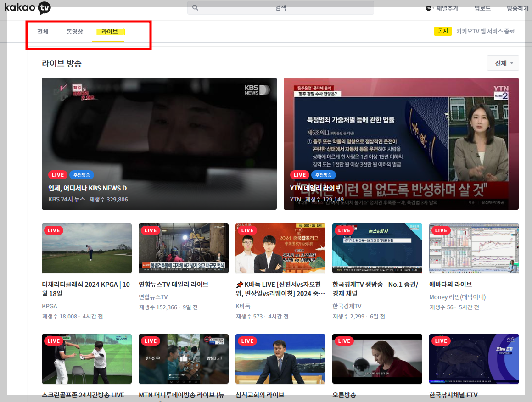Viewport: 532px width, 402px height.
Task: Open the 오른방송 live thumbnail
Action: (x=377, y=359)
